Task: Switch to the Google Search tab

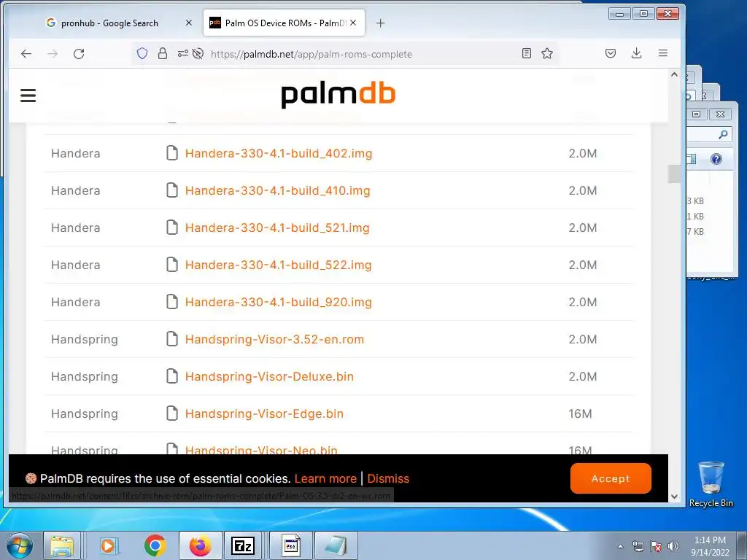Action: point(108,23)
